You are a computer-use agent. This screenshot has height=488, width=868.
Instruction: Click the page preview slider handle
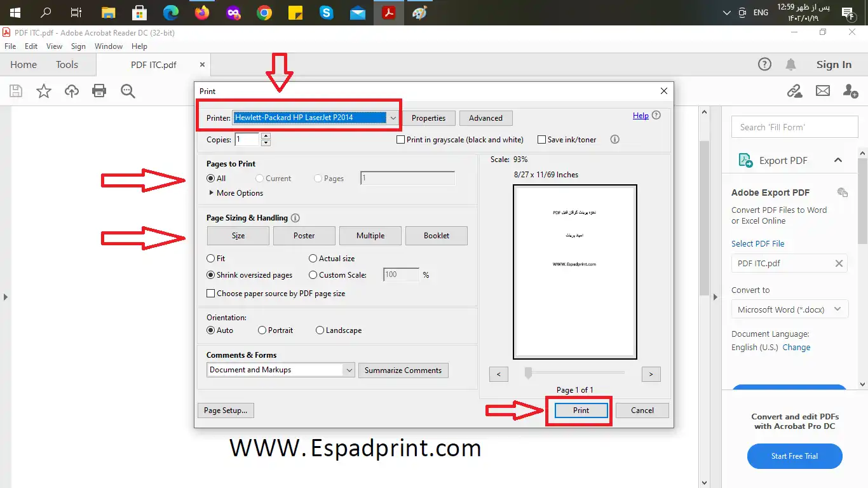tap(528, 373)
